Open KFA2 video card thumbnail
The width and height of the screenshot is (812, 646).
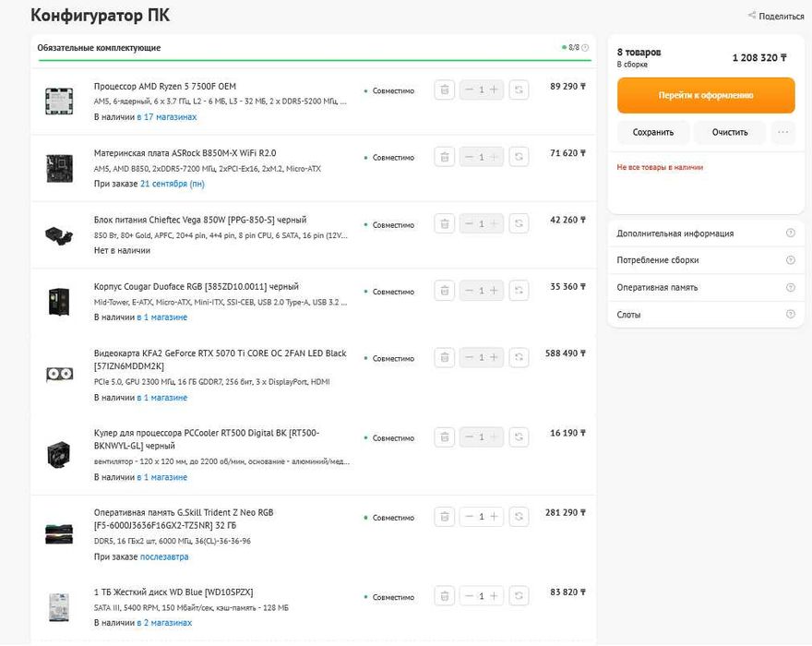coord(59,374)
